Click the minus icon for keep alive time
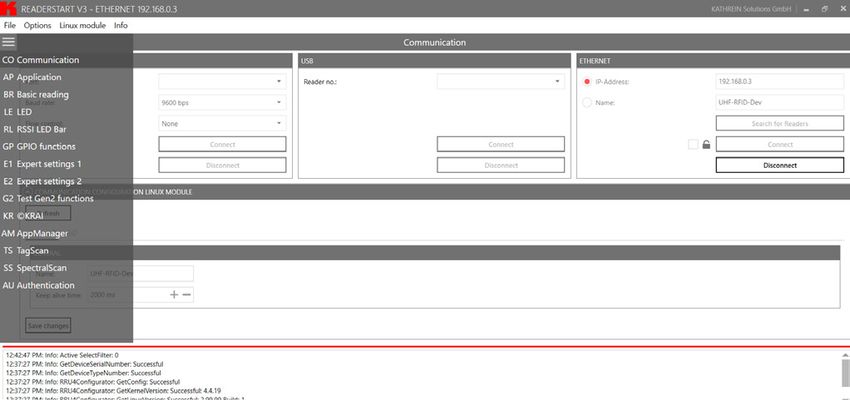 point(186,294)
